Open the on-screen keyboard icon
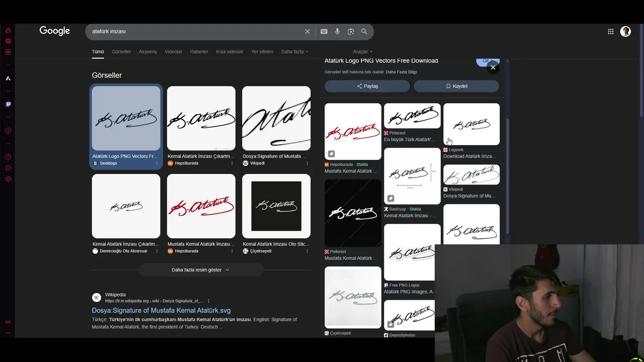This screenshot has width=644, height=362. 324,31
